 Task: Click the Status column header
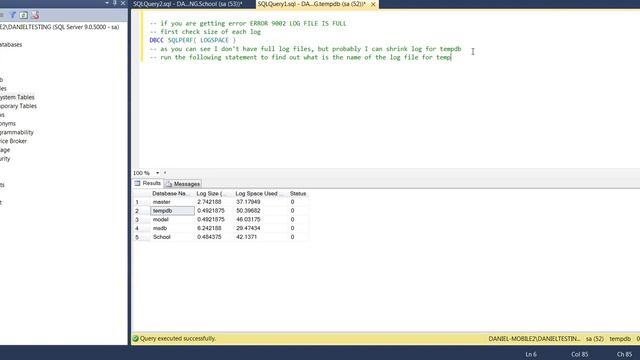coord(298,193)
